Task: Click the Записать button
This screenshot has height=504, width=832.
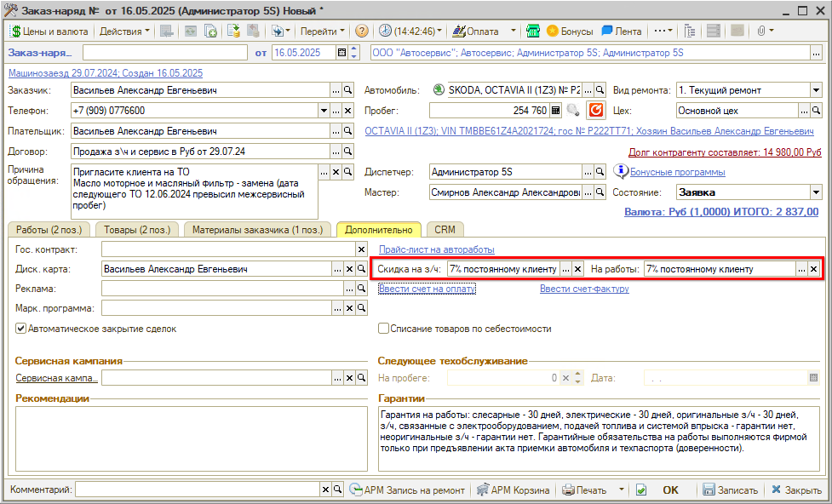Action: click(x=730, y=490)
